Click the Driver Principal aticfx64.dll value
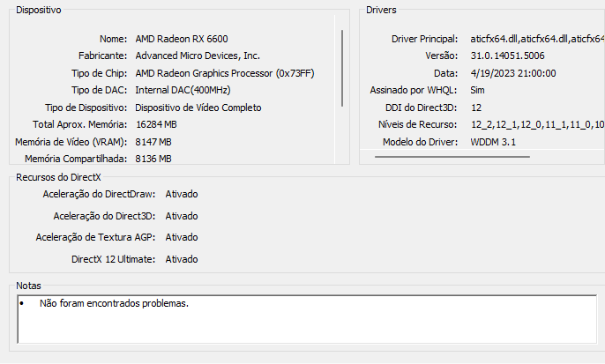The width and height of the screenshot is (605, 364). [x=537, y=39]
